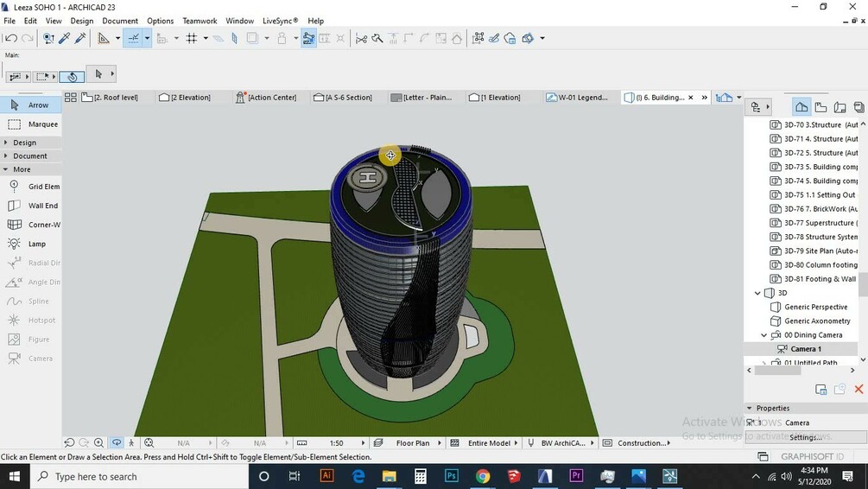Toggle the Orbit mode icon

pos(117,443)
